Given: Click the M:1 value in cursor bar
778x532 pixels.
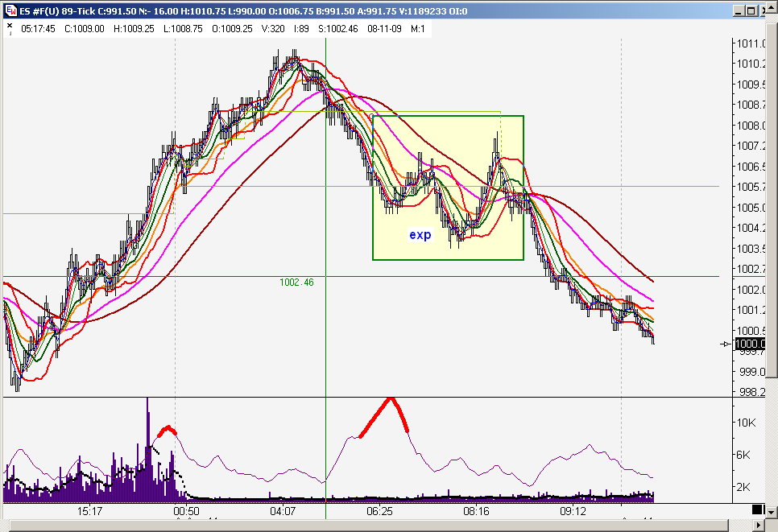Looking at the screenshot, I should pyautogui.click(x=418, y=29).
